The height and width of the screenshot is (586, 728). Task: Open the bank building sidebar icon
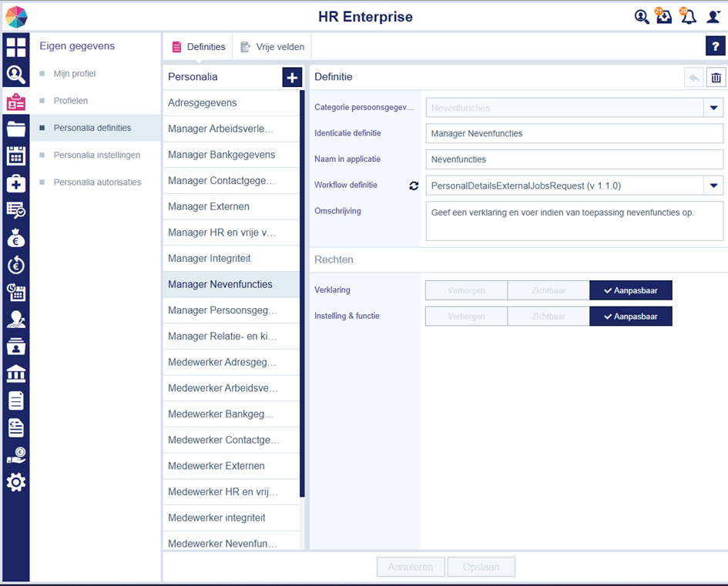(15, 373)
